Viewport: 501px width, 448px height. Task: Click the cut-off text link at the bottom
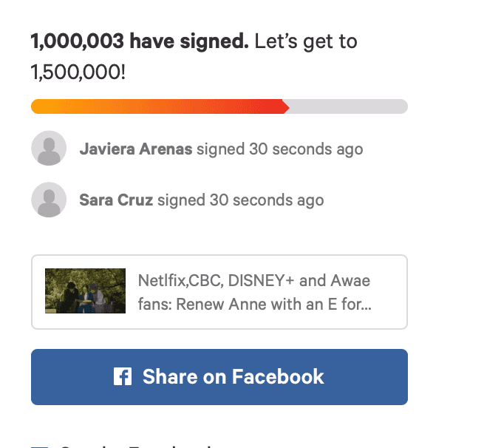133,446
